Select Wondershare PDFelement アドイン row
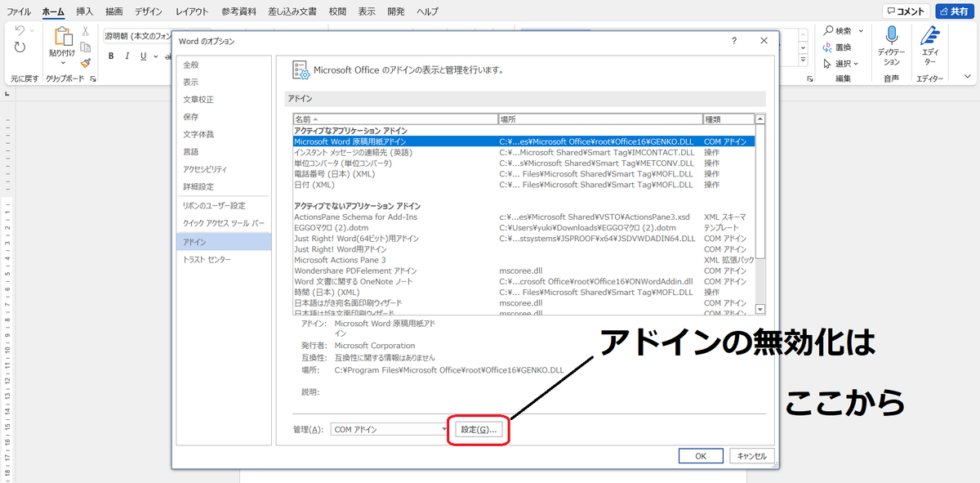980x483 pixels. click(523, 271)
